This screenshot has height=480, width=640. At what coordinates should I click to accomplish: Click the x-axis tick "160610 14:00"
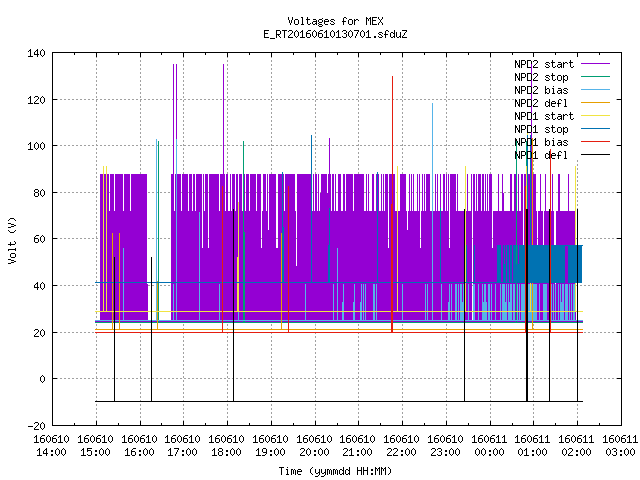[51, 446]
